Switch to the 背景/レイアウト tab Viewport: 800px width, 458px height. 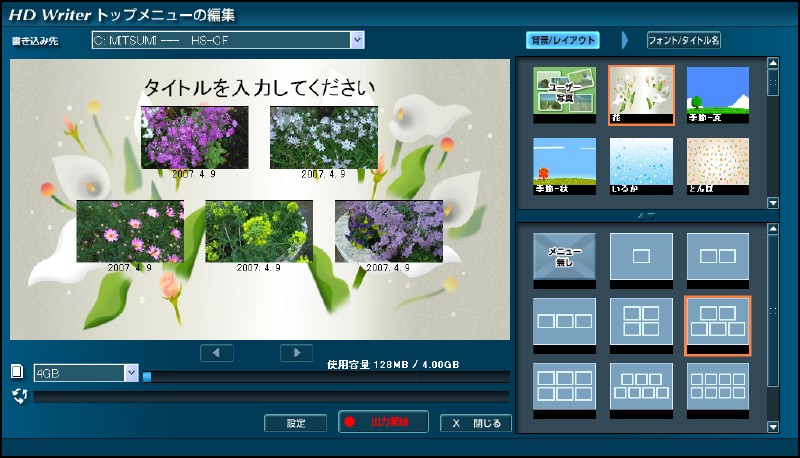click(x=563, y=40)
